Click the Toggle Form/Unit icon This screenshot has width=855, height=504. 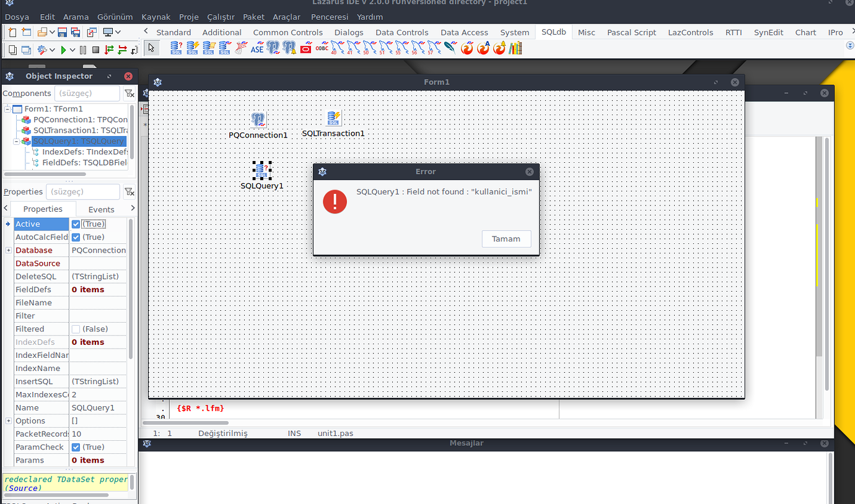tap(92, 32)
